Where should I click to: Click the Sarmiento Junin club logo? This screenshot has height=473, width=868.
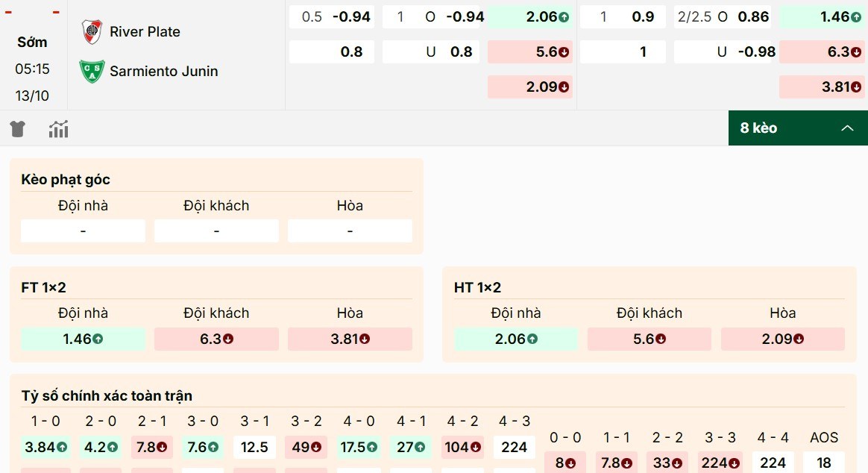click(x=92, y=71)
